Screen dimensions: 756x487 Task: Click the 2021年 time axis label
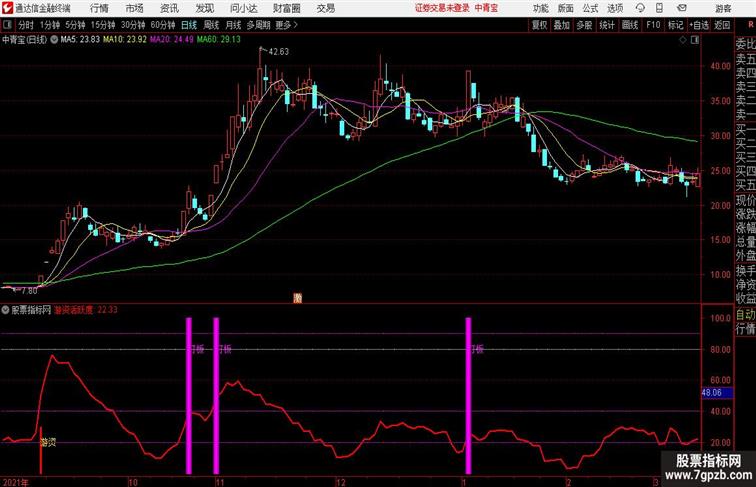click(x=16, y=482)
